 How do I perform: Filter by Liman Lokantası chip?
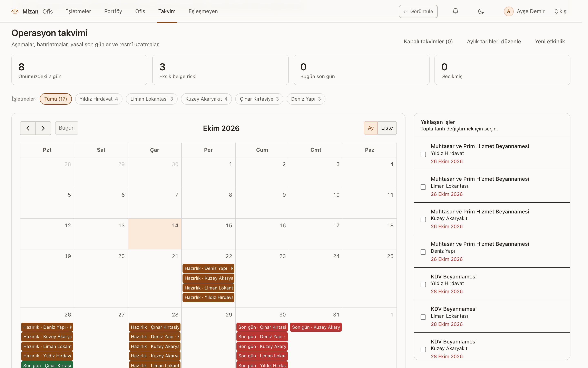pos(152,99)
